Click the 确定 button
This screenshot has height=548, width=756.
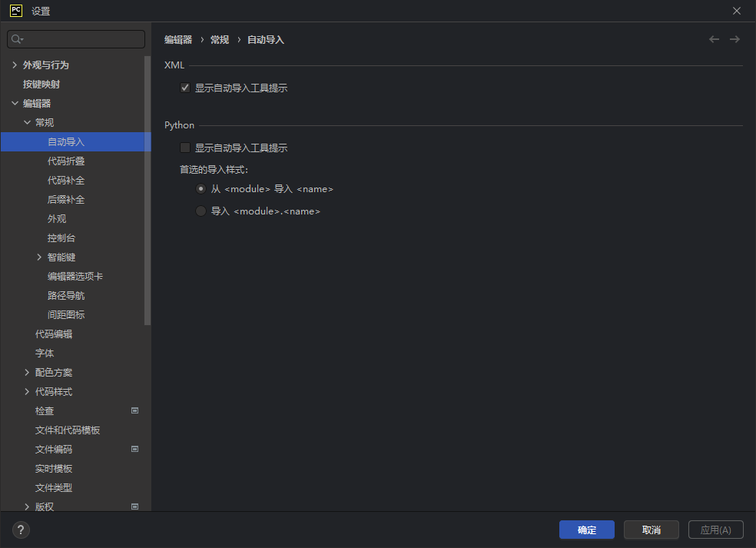click(587, 530)
